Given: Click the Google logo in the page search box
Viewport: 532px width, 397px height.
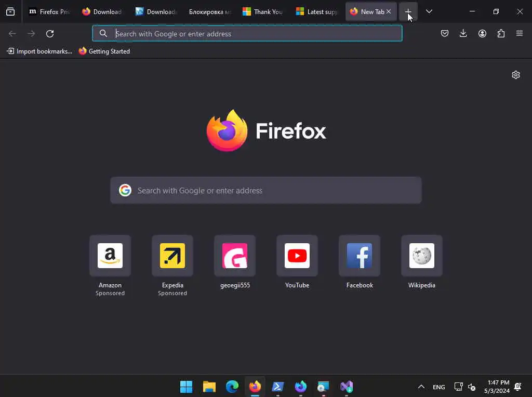Looking at the screenshot, I should 125,190.
